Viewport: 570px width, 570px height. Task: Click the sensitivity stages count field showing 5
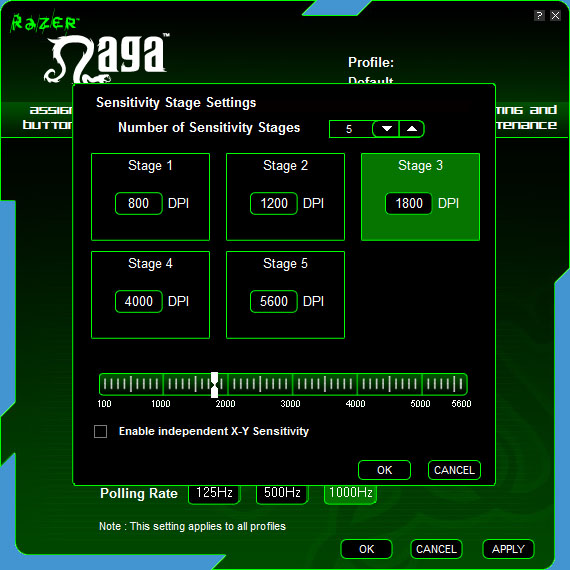[x=350, y=129]
